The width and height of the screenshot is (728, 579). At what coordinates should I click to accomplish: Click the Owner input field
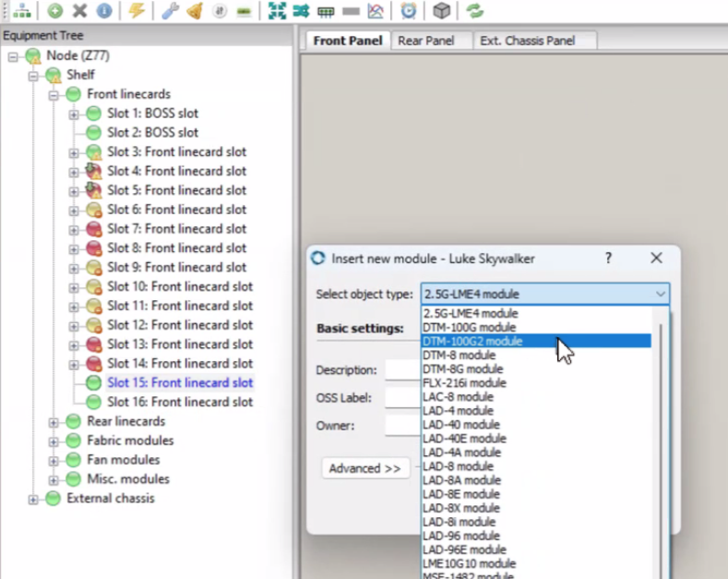[403, 426]
